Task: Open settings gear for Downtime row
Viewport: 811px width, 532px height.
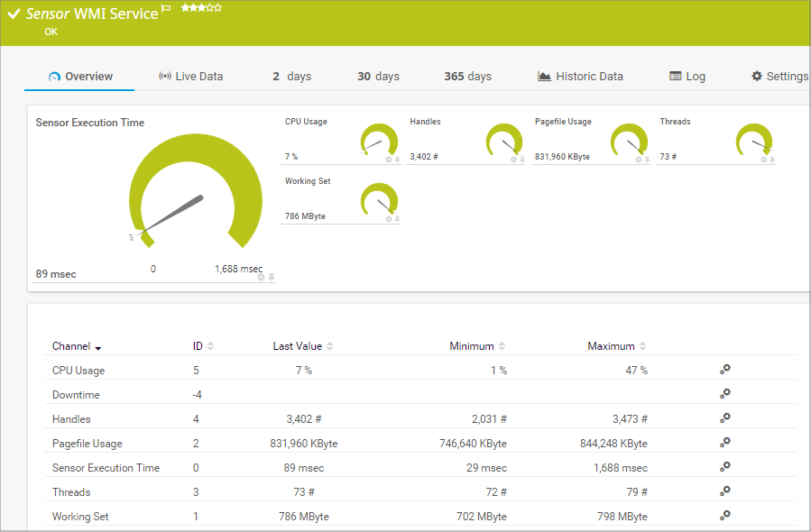Action: pyautogui.click(x=724, y=394)
